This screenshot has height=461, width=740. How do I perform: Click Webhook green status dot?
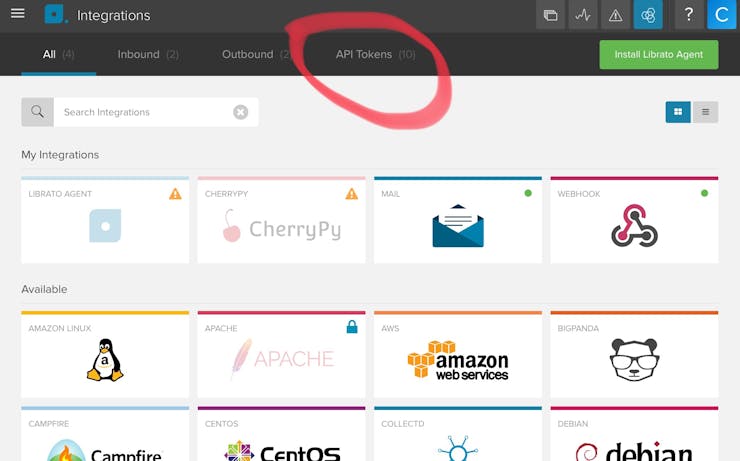705,193
